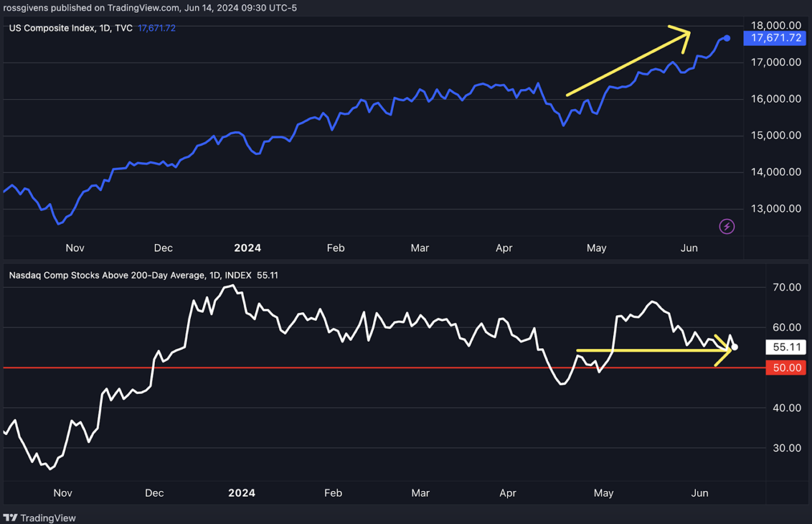Select the US Composite Index symbol title

(x=52, y=27)
